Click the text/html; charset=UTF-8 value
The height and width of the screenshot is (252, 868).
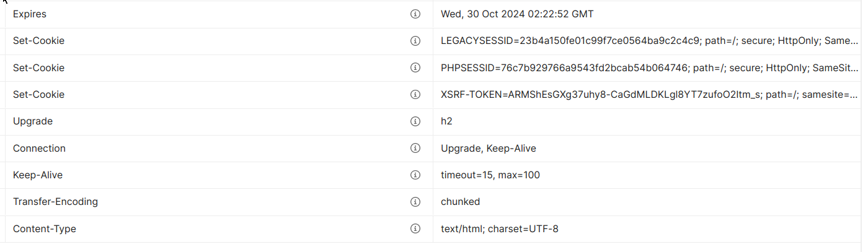[x=499, y=228]
